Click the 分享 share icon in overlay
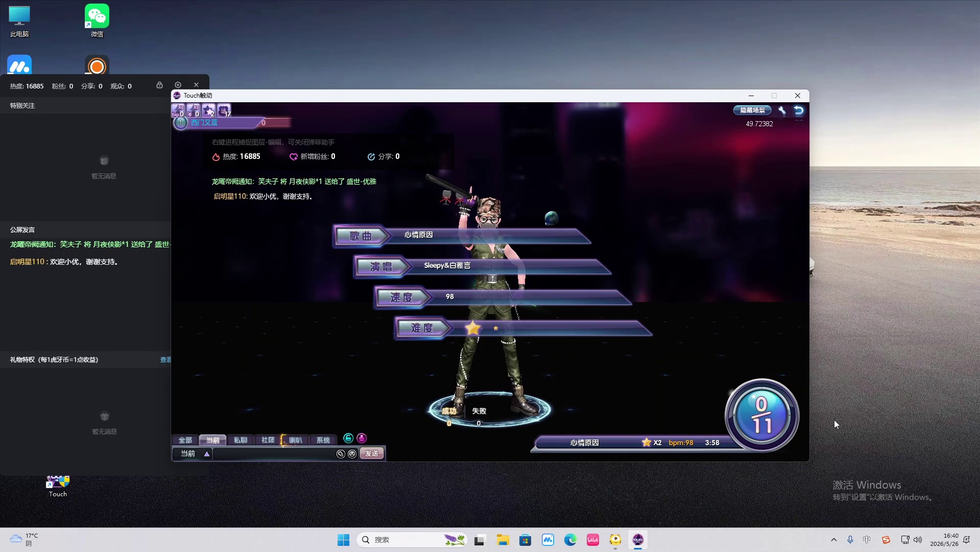Image resolution: width=980 pixels, height=552 pixels. pos(371,157)
